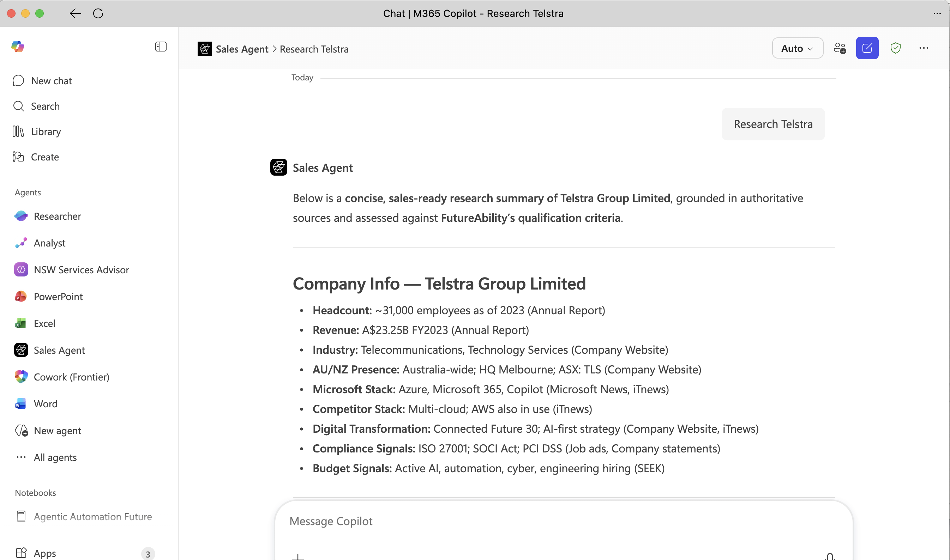Open the Auto model dropdown
Screen dimensions: 950x560
(x=797, y=48)
